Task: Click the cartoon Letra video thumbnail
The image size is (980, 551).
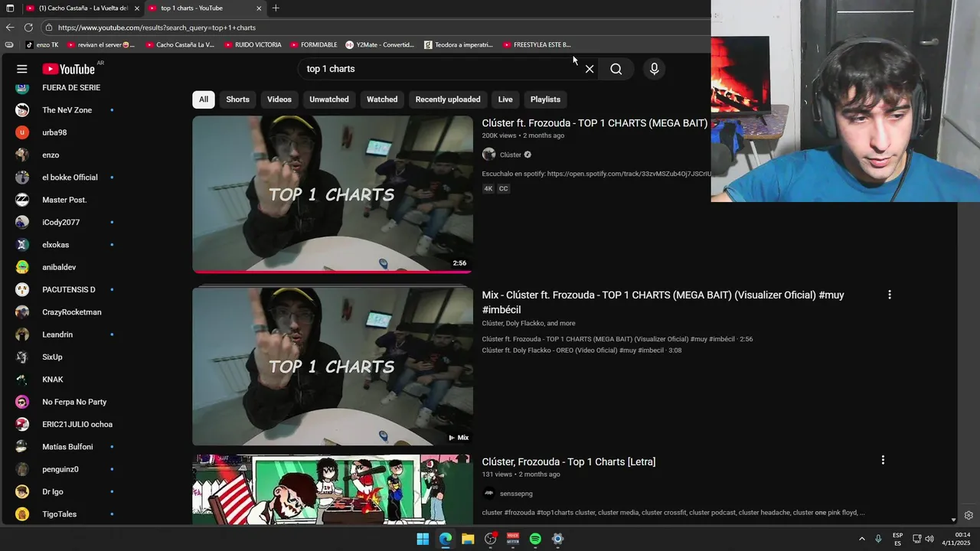Action: tap(332, 490)
